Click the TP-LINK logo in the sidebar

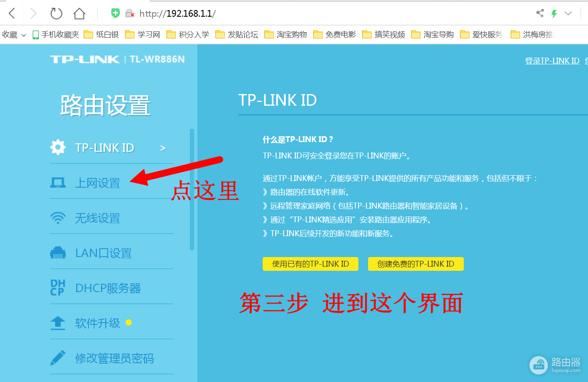[x=85, y=59]
